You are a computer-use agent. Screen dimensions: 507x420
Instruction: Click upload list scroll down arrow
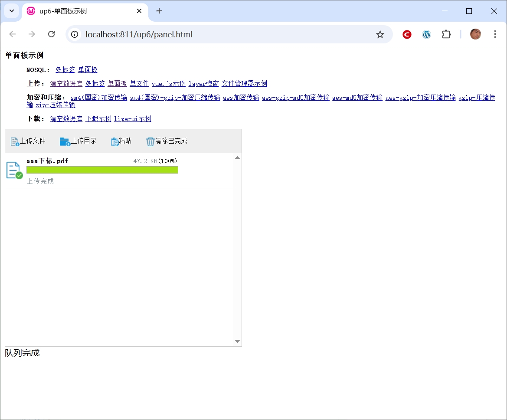pyautogui.click(x=237, y=341)
